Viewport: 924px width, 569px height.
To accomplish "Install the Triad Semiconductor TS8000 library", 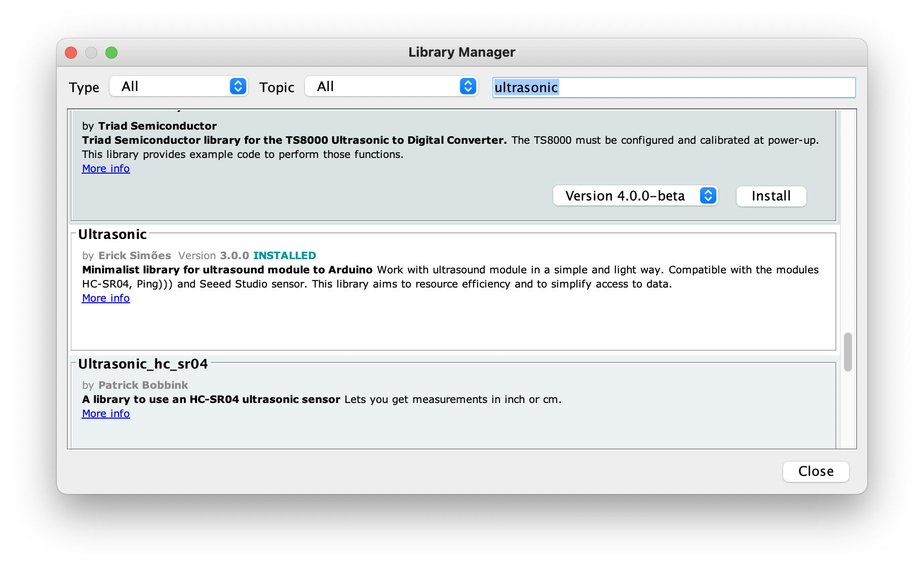I will click(x=771, y=196).
